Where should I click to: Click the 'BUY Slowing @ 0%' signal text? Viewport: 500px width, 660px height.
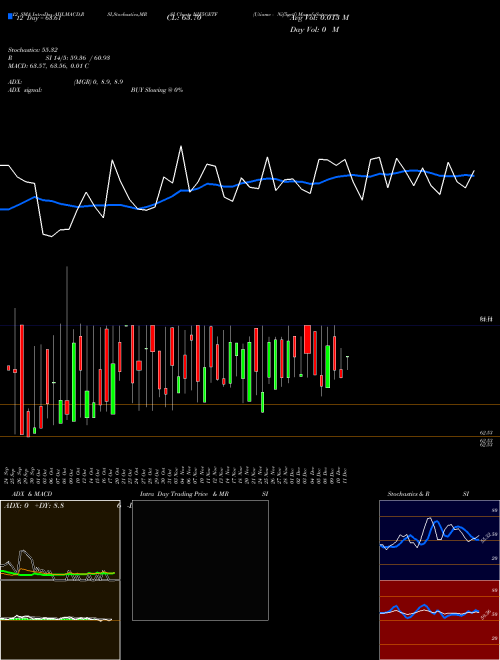(157, 90)
